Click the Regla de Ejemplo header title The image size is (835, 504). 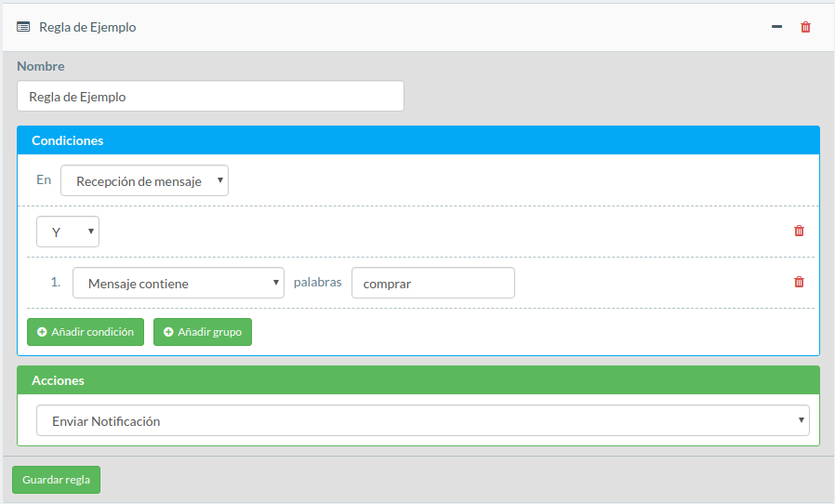(87, 27)
